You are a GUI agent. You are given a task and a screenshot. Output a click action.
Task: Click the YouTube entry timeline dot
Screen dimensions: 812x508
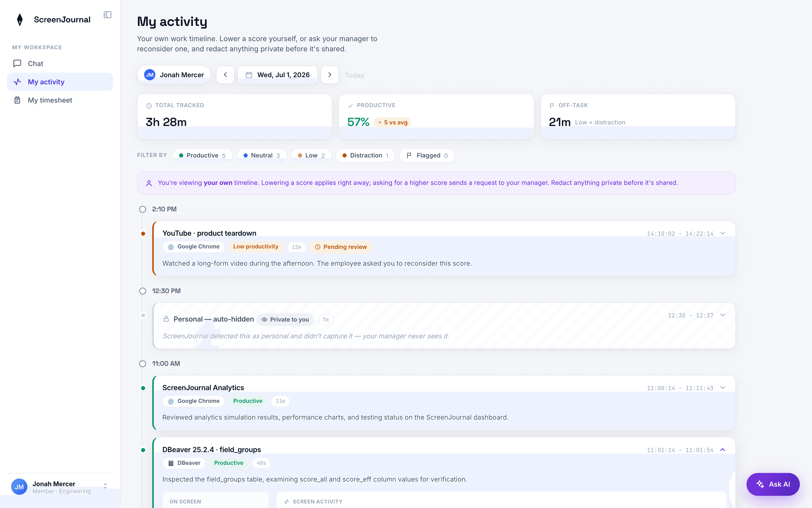tap(143, 233)
